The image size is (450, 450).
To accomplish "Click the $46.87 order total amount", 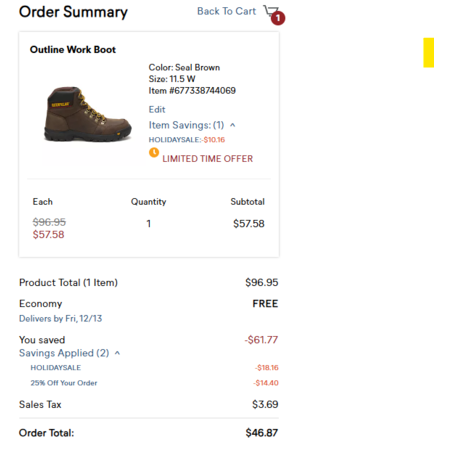I will pyautogui.click(x=262, y=433).
